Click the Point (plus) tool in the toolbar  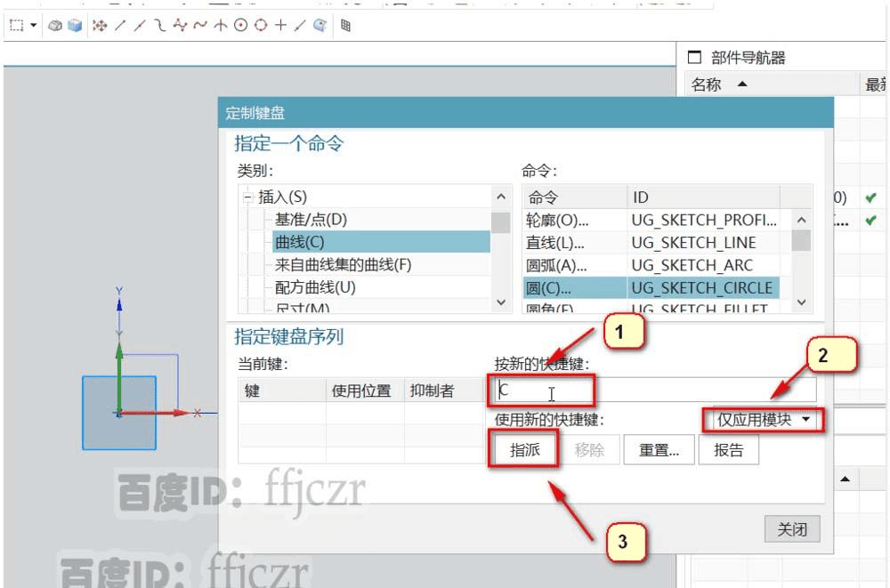281,26
